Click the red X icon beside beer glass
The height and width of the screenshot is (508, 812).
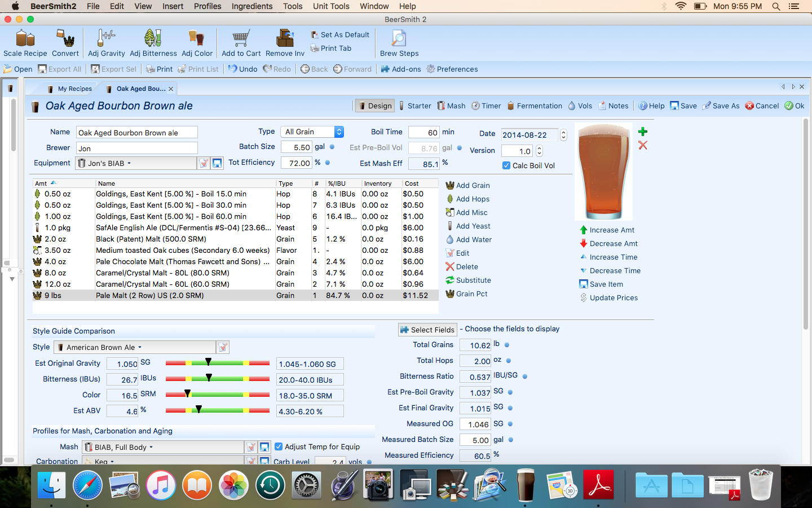click(642, 145)
